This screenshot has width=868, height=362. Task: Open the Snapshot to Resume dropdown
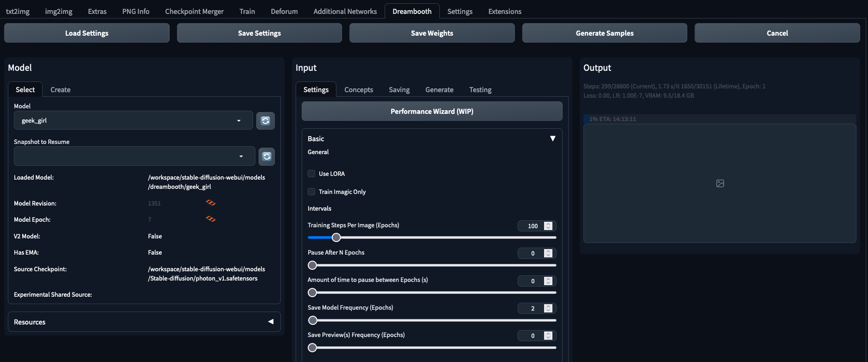(134, 156)
